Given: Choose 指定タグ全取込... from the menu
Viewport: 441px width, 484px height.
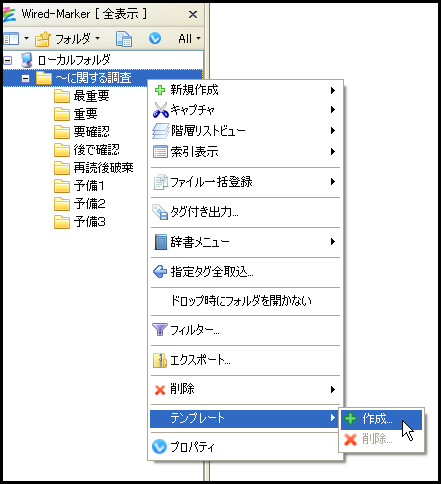Looking at the screenshot, I should click(x=245, y=272).
